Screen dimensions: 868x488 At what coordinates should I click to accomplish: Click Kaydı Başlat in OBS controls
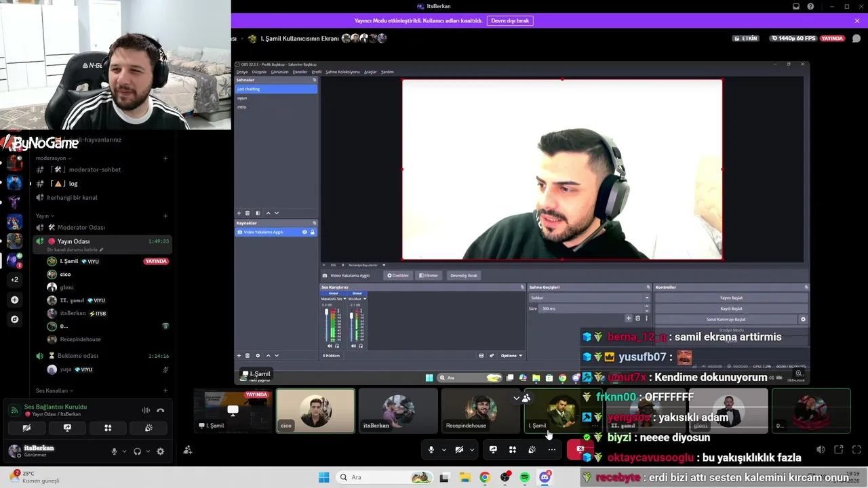[731, 308]
